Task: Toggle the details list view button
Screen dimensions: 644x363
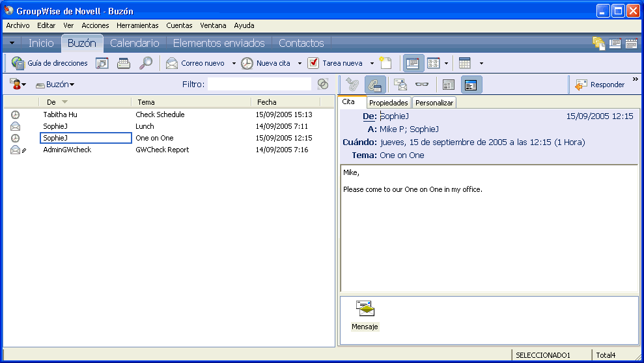Action: coord(413,63)
